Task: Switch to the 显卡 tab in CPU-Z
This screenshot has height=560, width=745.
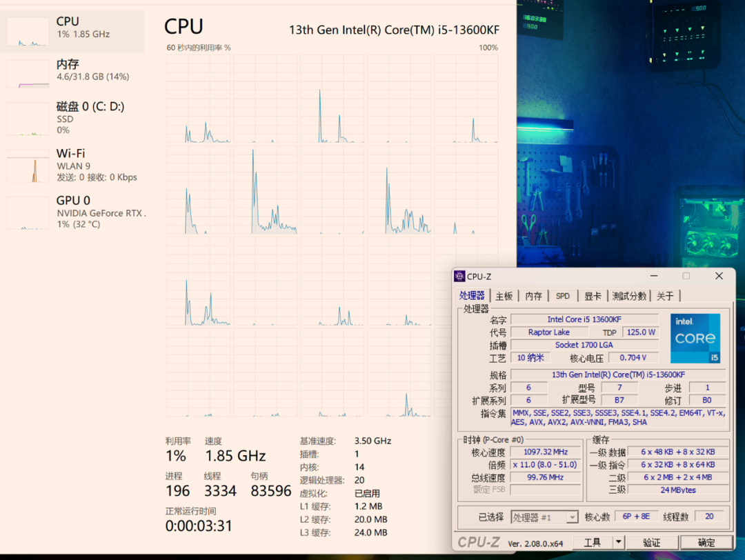Action: point(592,296)
